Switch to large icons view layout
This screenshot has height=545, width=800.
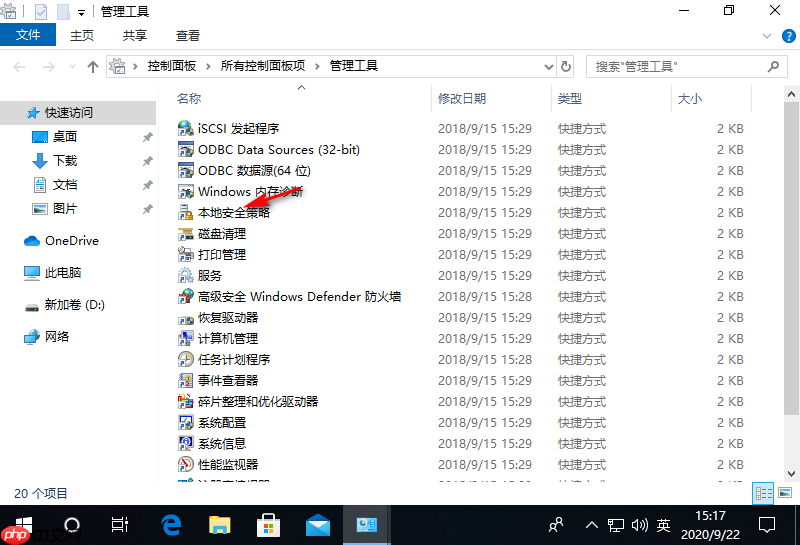785,493
